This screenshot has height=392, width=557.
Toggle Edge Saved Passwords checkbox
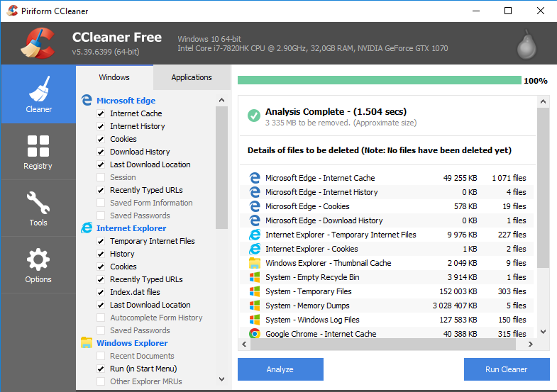coord(101,215)
